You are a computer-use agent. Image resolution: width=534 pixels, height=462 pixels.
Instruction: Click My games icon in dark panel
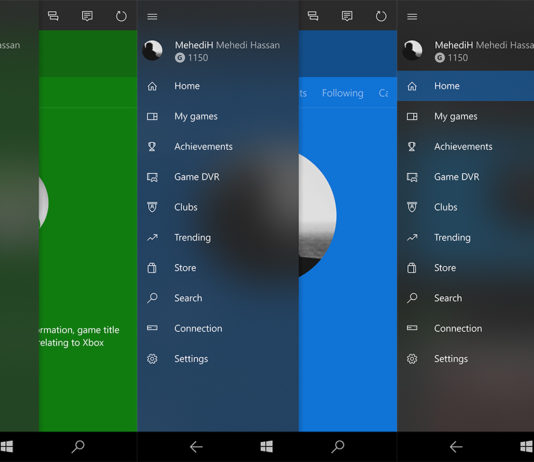[412, 116]
